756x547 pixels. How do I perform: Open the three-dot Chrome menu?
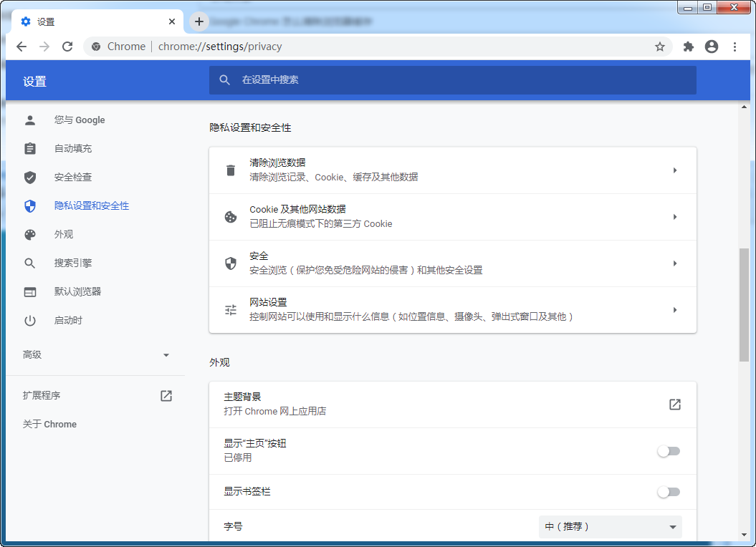[734, 46]
